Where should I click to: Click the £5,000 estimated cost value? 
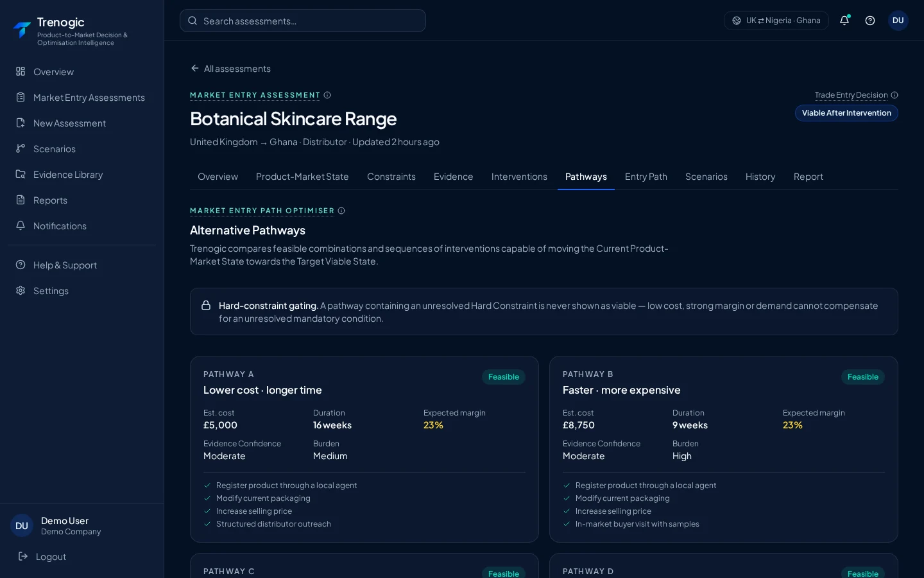220,425
